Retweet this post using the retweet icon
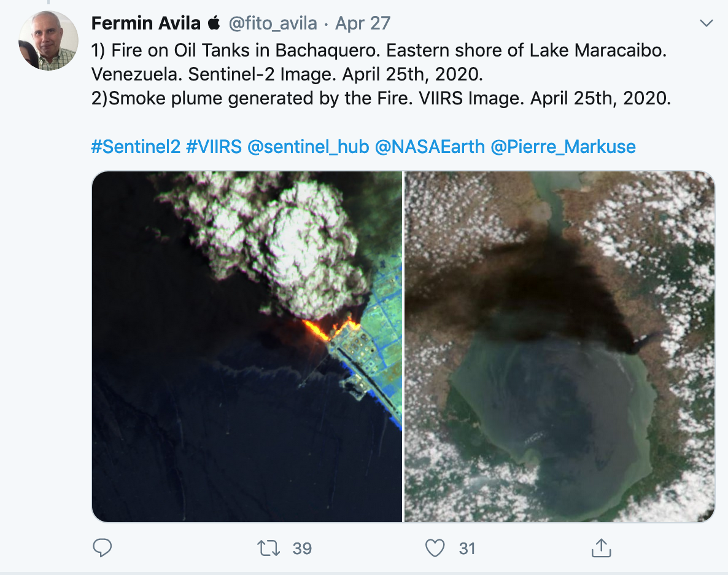The image size is (728, 575). coord(268,547)
